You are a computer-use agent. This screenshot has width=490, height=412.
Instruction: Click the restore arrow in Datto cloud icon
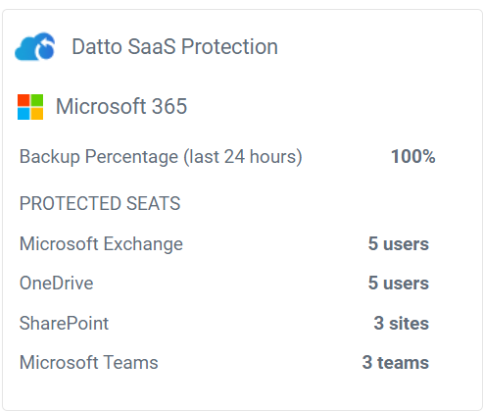pos(46,48)
